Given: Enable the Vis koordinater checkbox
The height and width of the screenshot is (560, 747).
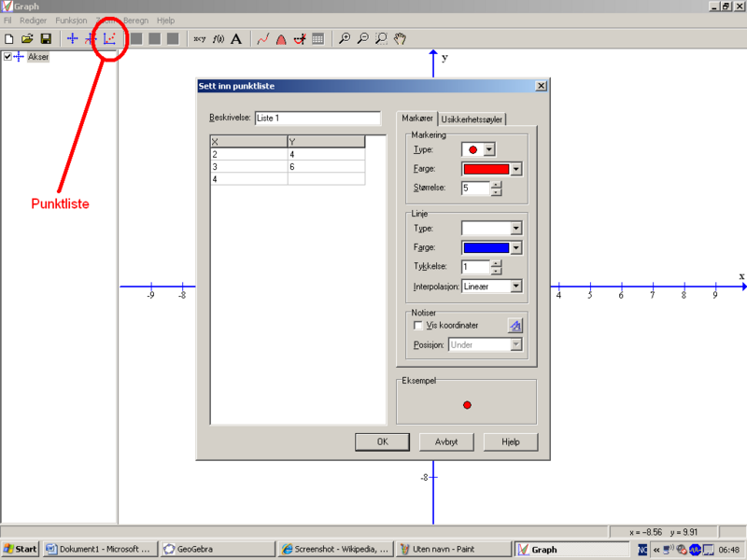Looking at the screenshot, I should pyautogui.click(x=418, y=326).
